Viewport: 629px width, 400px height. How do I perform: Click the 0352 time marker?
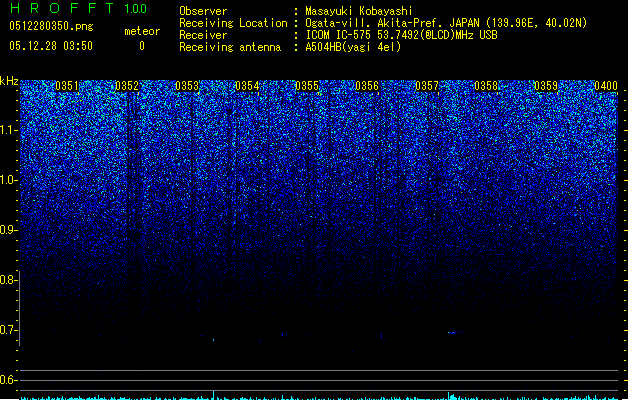127,86
